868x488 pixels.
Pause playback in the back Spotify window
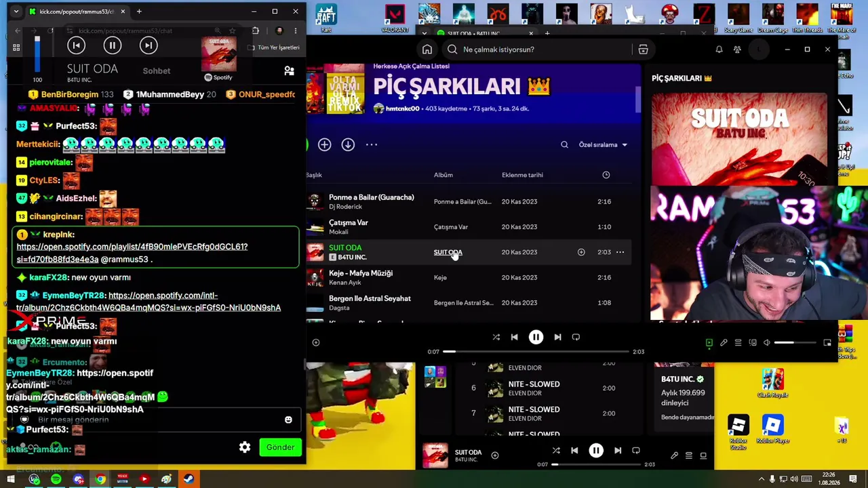pos(596,451)
